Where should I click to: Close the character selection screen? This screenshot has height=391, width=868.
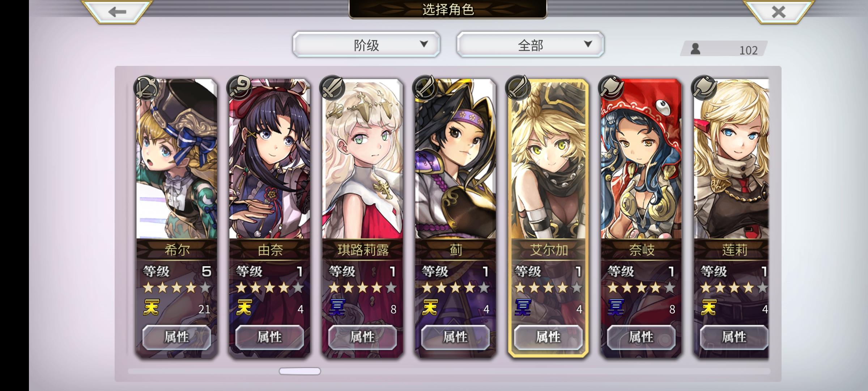[x=778, y=12]
